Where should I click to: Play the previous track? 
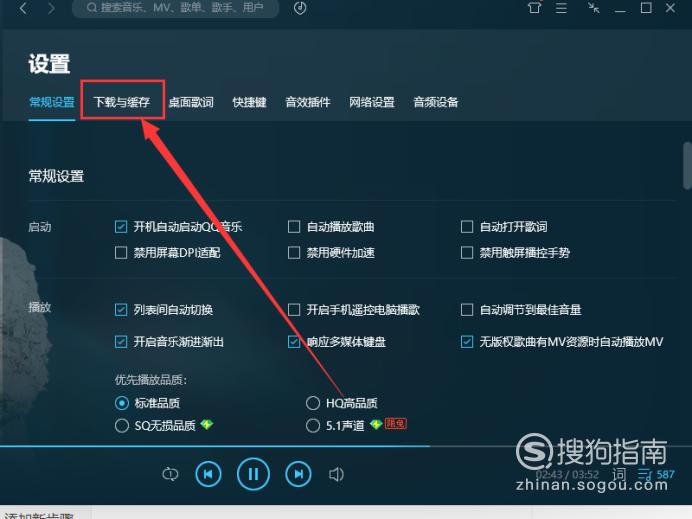pos(208,474)
